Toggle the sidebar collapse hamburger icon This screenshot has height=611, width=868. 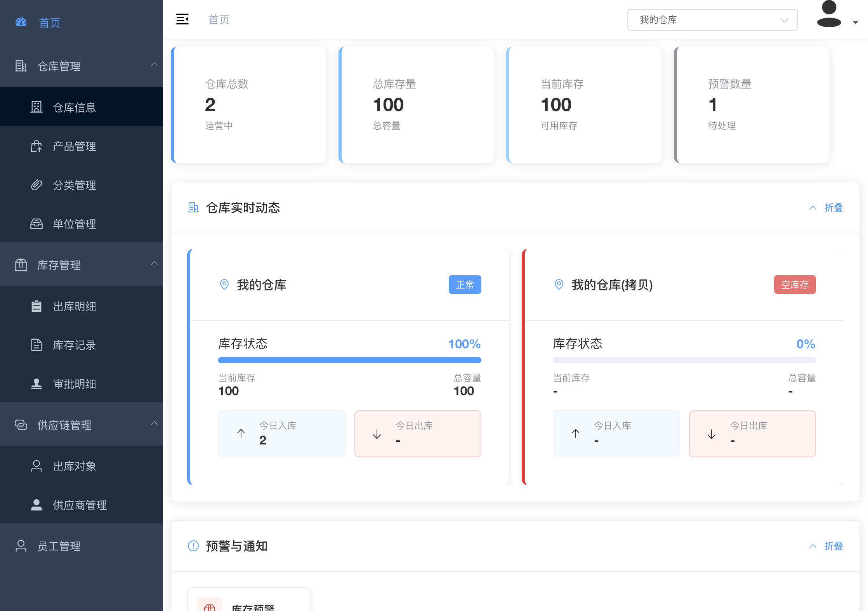click(x=182, y=19)
